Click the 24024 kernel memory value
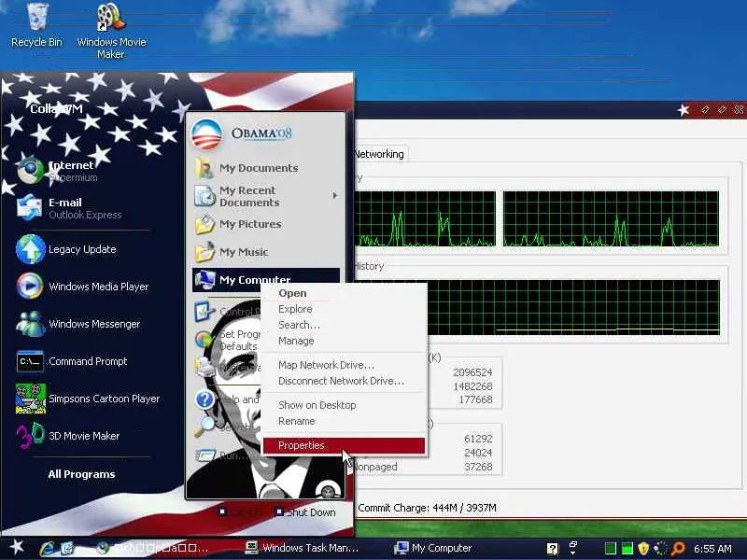747x560 pixels. [478, 453]
